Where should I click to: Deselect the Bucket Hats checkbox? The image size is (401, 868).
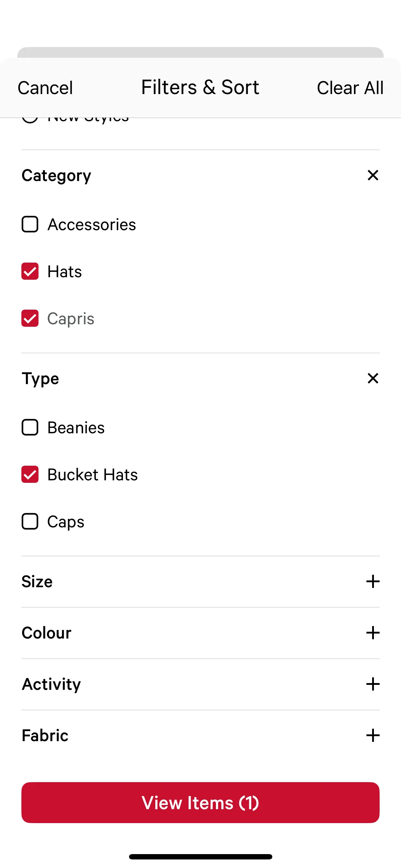coord(30,475)
